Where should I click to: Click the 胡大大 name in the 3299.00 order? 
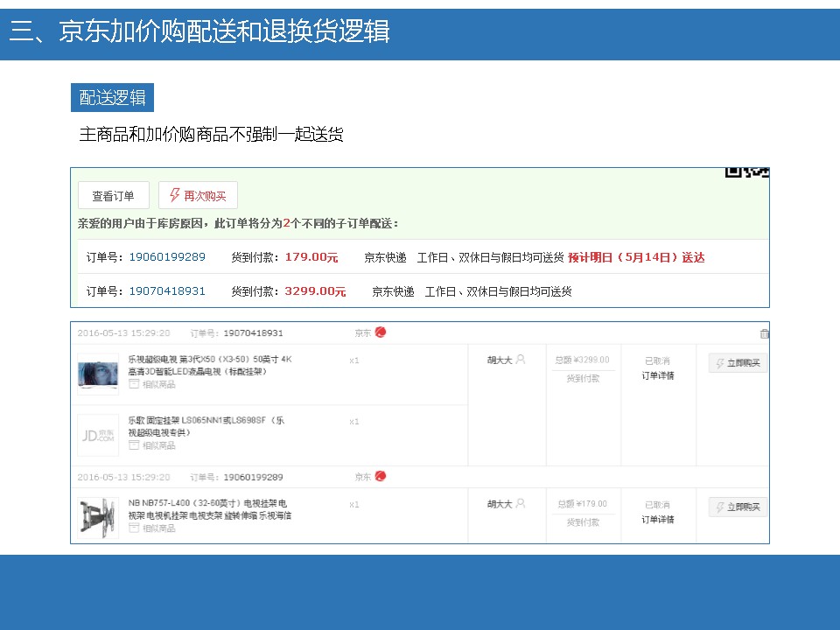(500, 360)
